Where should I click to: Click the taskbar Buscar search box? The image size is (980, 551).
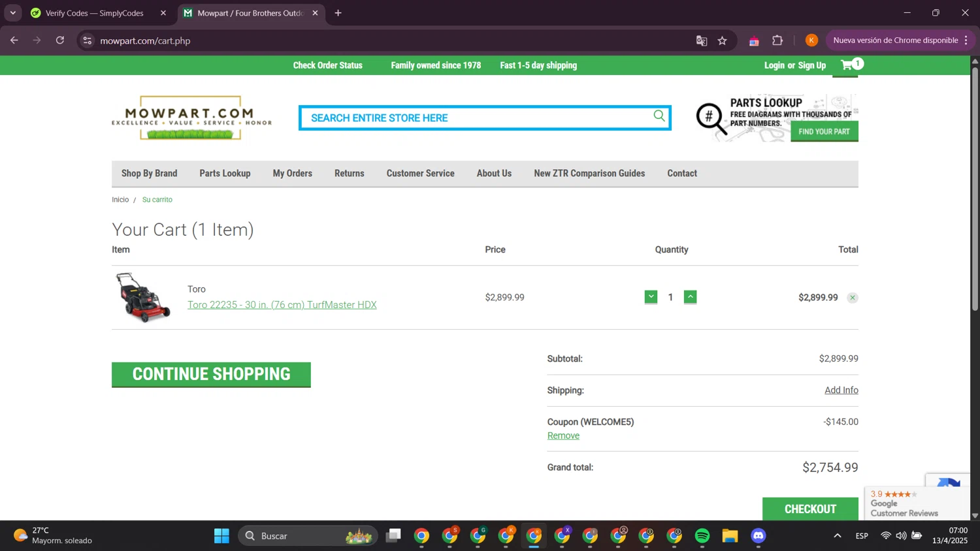click(x=308, y=536)
